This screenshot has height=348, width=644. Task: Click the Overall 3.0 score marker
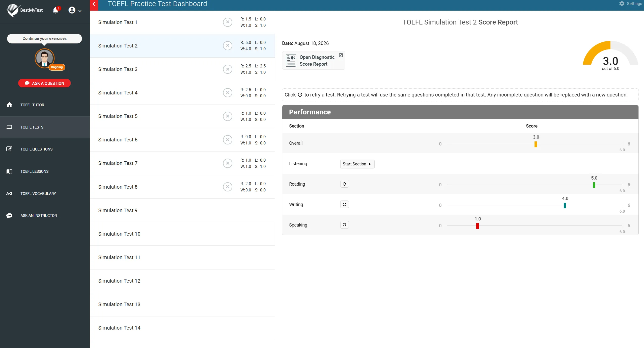point(536,144)
